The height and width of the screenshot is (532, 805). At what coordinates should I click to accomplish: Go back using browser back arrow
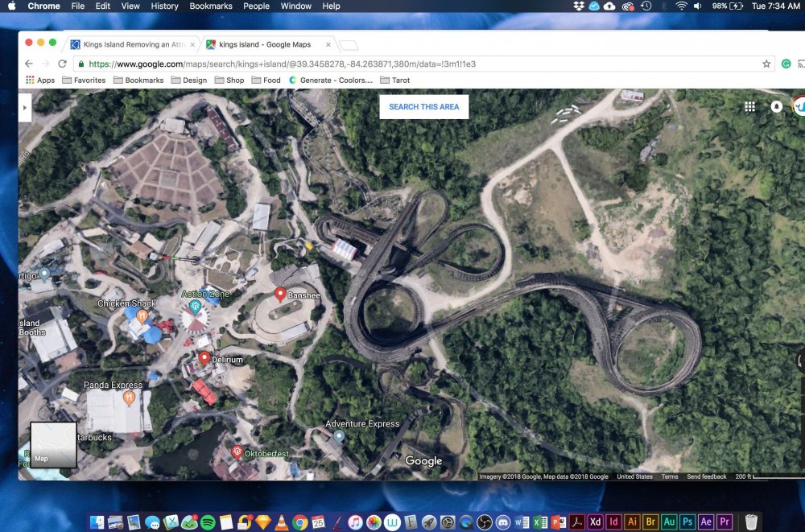29,64
